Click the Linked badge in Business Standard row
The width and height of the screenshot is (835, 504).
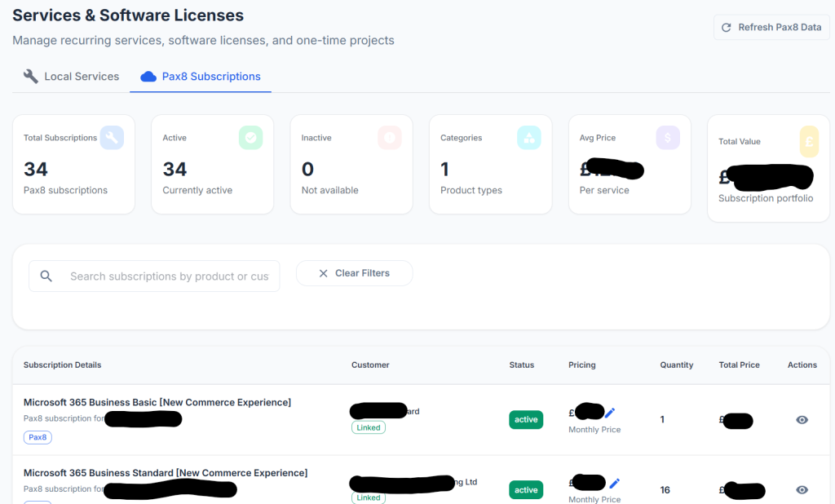click(368, 497)
